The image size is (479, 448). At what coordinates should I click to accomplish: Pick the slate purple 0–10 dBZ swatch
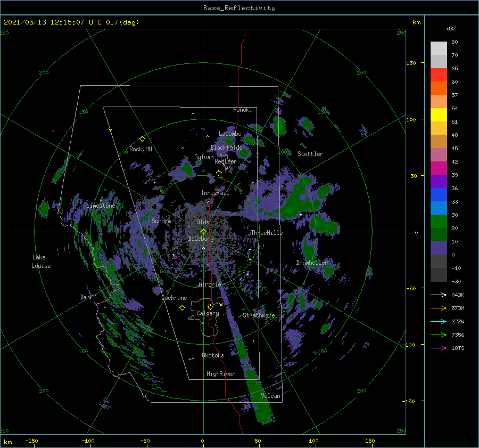coord(439,248)
